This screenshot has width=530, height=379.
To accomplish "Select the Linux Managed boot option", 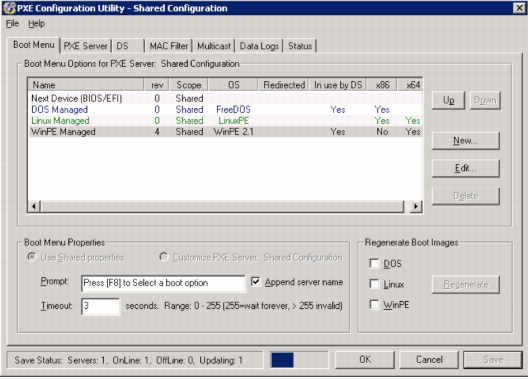I will click(225, 121).
